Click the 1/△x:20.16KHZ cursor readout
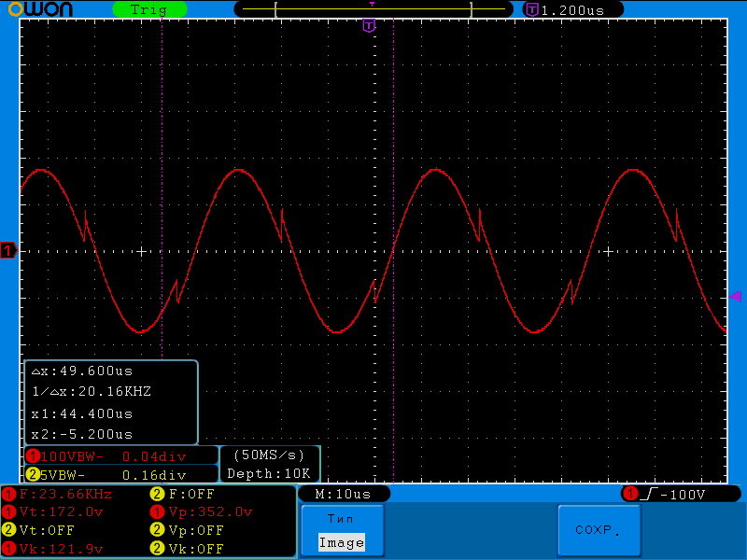The image size is (747, 560). tap(92, 391)
